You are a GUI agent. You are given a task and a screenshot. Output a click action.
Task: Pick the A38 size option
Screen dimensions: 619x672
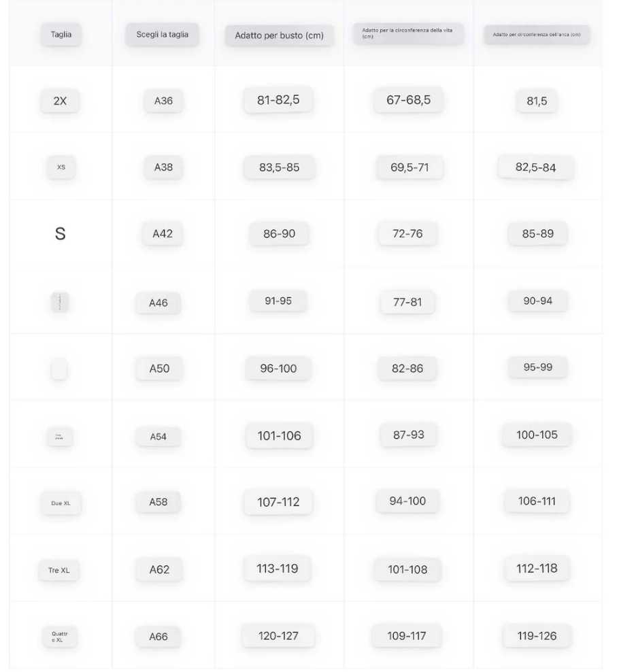[x=163, y=167]
